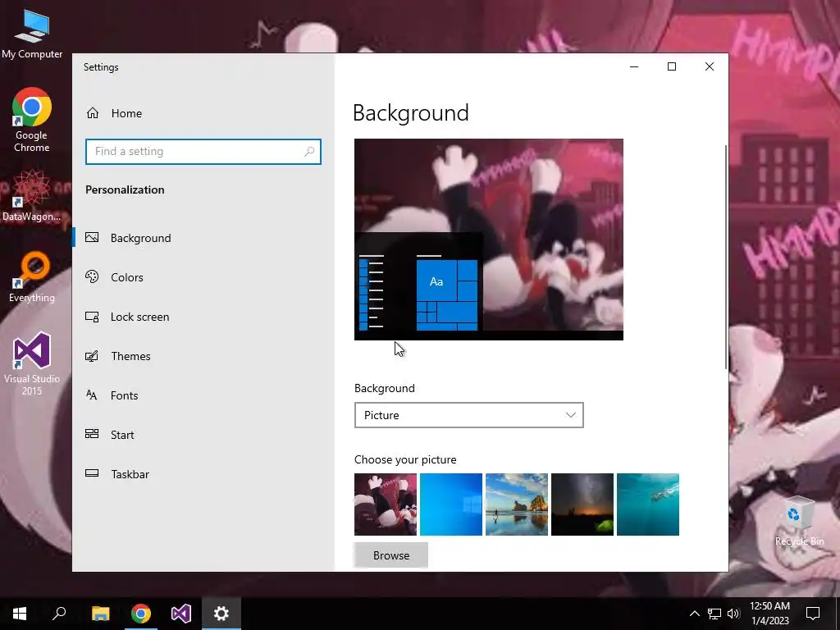This screenshot has width=840, height=630.
Task: Choose the beach rocks wallpaper thumbnail
Action: [x=517, y=504]
